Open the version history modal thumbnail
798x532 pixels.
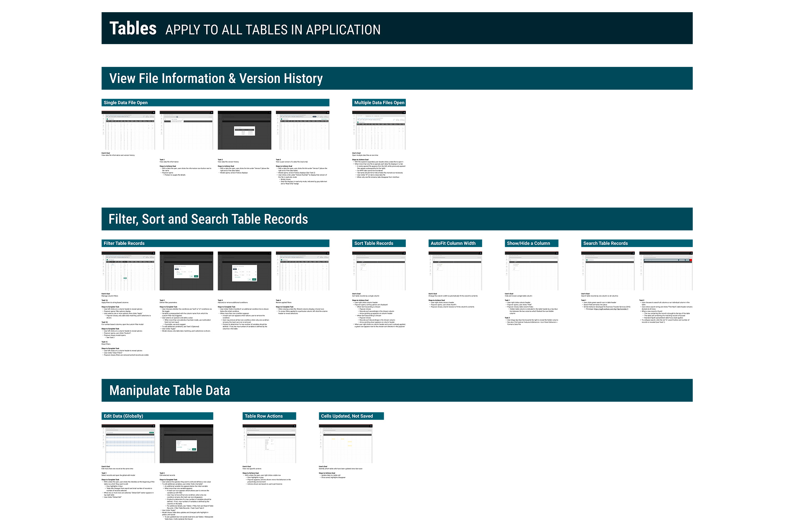pyautogui.click(x=244, y=130)
